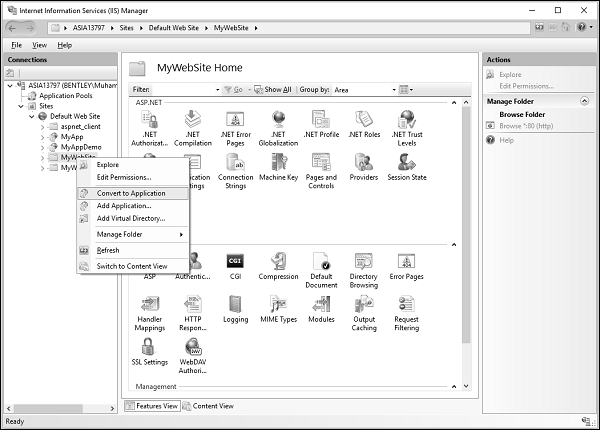Click Show All in the filter bar
The image size is (600, 430).
273,90
